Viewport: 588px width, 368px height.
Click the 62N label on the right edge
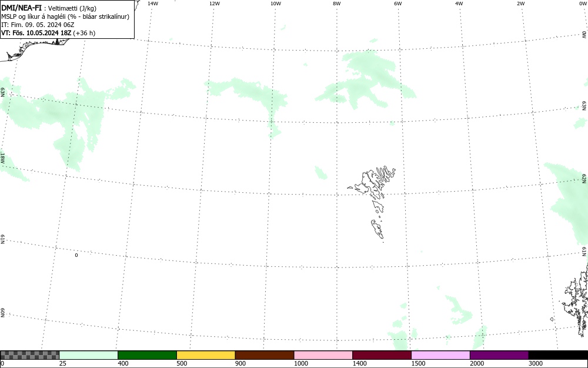[x=584, y=178]
